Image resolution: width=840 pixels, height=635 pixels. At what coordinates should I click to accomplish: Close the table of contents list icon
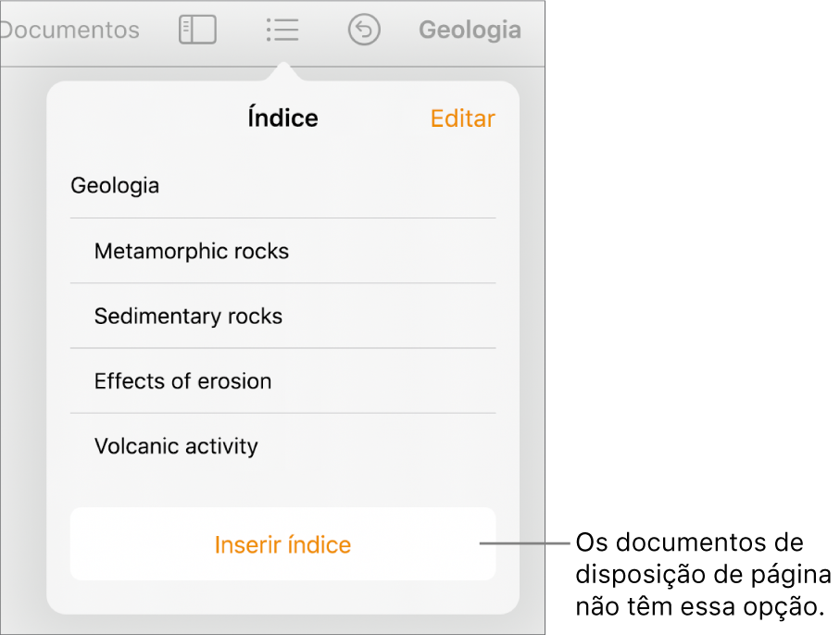tap(282, 30)
